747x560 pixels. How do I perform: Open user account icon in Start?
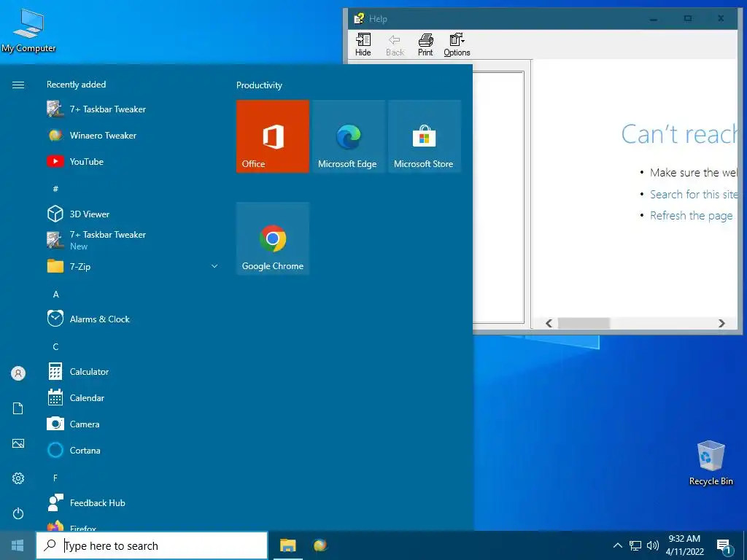(18, 373)
